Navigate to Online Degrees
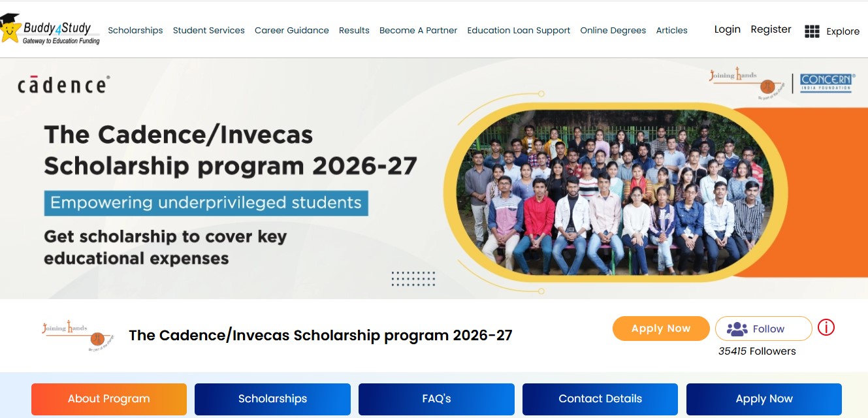Image resolution: width=868 pixels, height=418 pixels. 613,31
